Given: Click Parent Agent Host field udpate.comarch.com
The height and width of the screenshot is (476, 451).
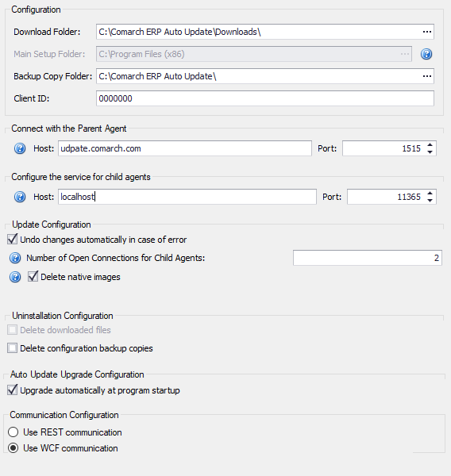Looking at the screenshot, I should (185, 148).
